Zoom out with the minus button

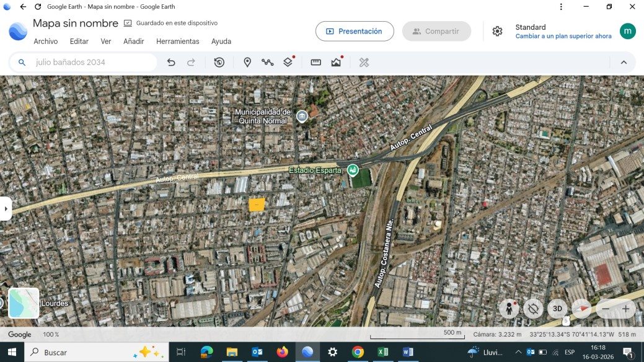click(606, 309)
